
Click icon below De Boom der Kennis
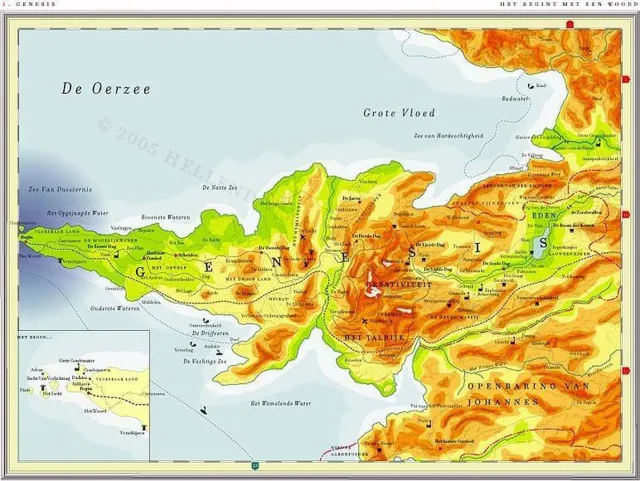coord(571,230)
